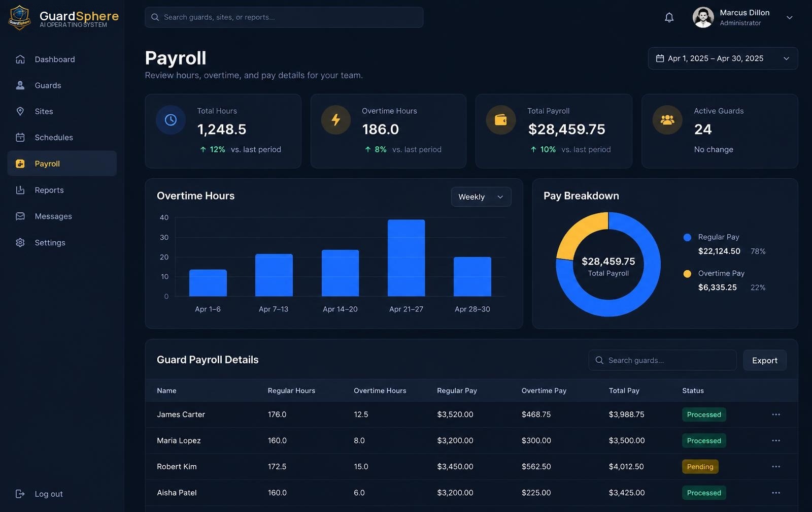This screenshot has width=812, height=512.
Task: Open Maria Lopez's three-dot menu
Action: (x=776, y=440)
